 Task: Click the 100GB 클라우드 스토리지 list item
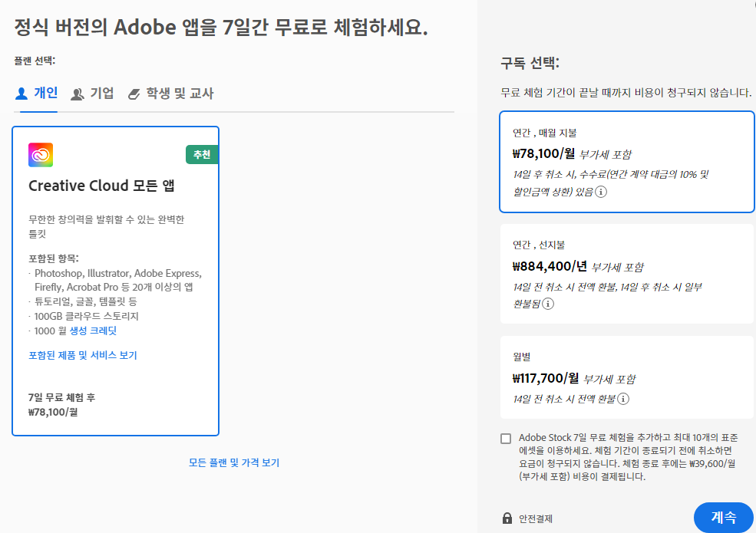coord(86,316)
